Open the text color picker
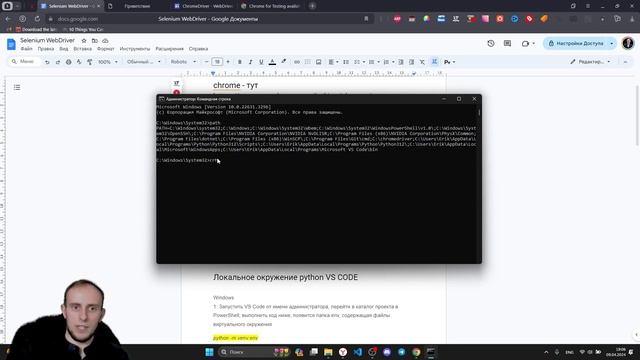This screenshot has height=360, width=640. [272, 62]
